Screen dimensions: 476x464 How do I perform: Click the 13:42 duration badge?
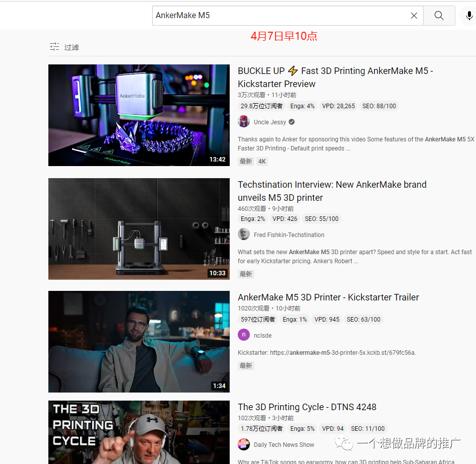point(218,159)
